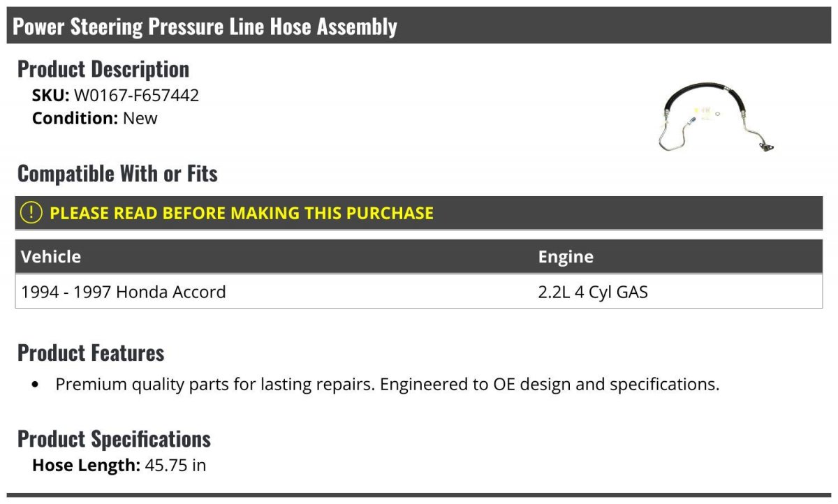Viewport: 838px width, 504px height.
Task: Click the bullet point under Product Features
Action: point(36,385)
